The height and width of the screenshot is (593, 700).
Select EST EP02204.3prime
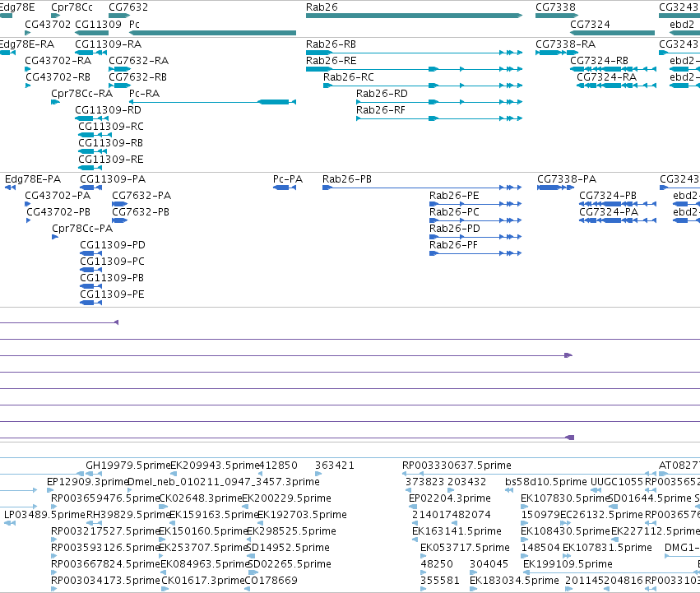450,498
